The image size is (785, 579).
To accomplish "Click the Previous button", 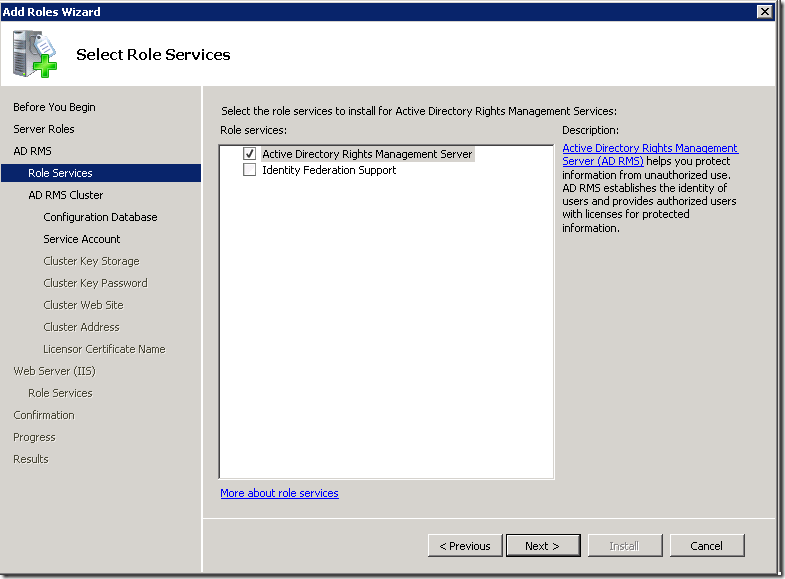I will click(x=465, y=545).
